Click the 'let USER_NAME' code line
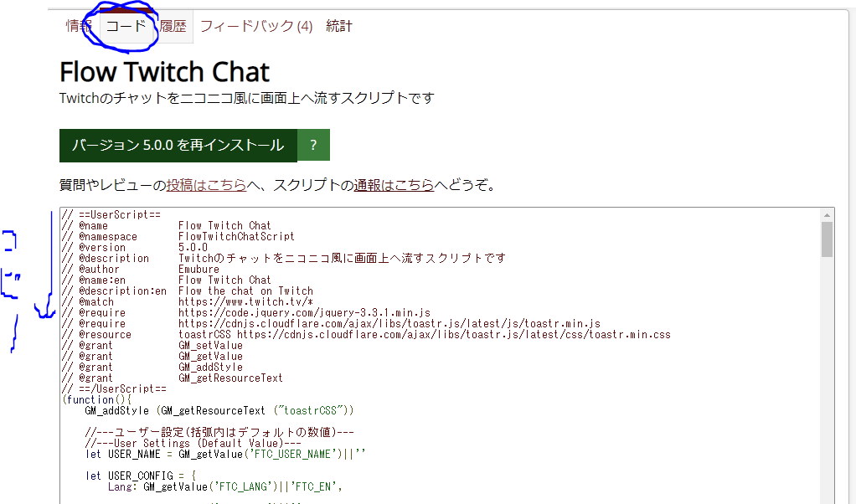 pyautogui.click(x=225, y=455)
